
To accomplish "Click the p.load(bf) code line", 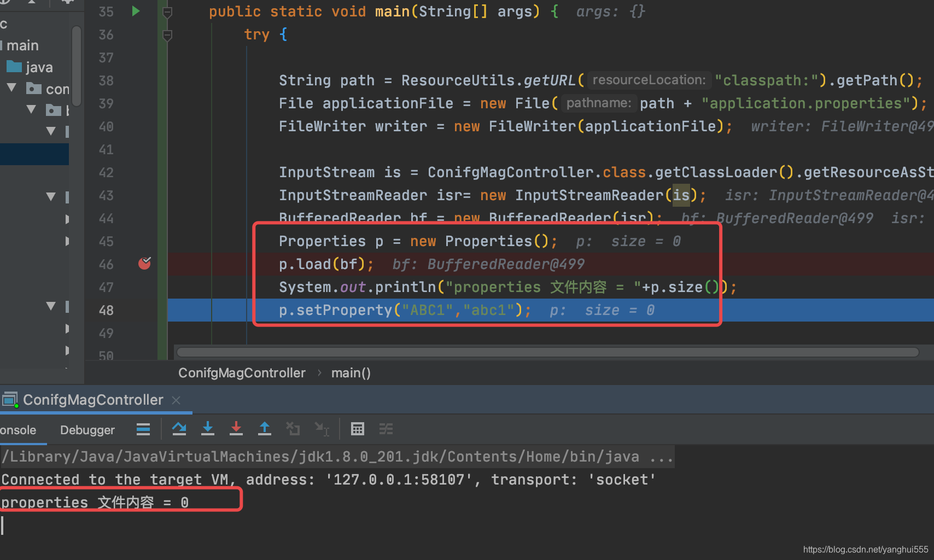I will click(x=326, y=264).
